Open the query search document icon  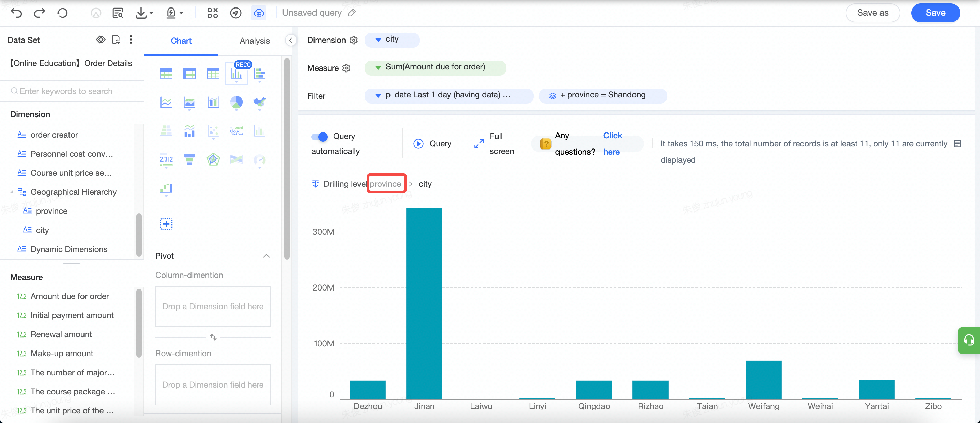(118, 13)
